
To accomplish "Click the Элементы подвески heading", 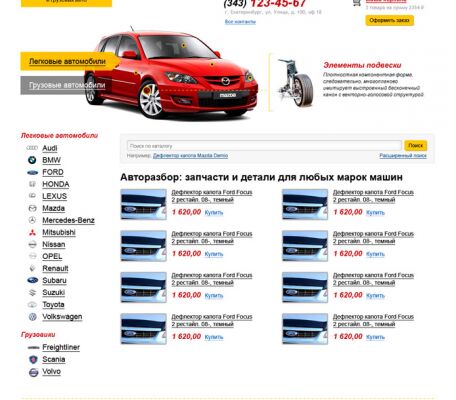I will click(x=362, y=65).
